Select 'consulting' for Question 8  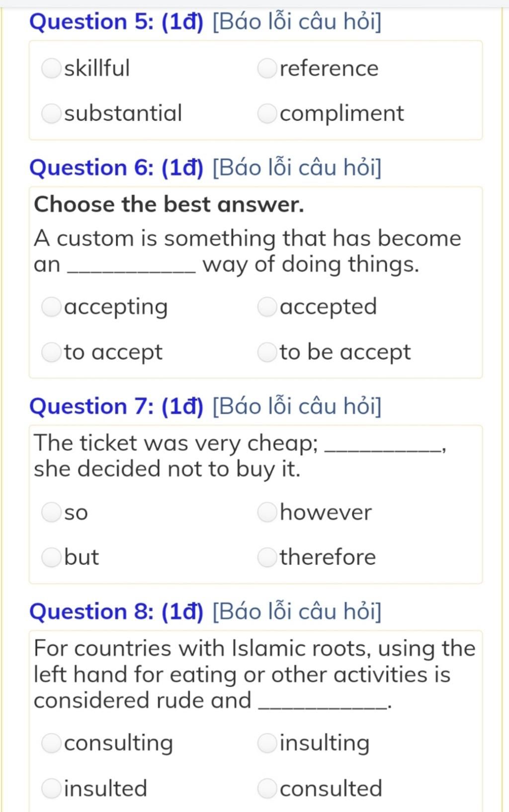point(51,743)
